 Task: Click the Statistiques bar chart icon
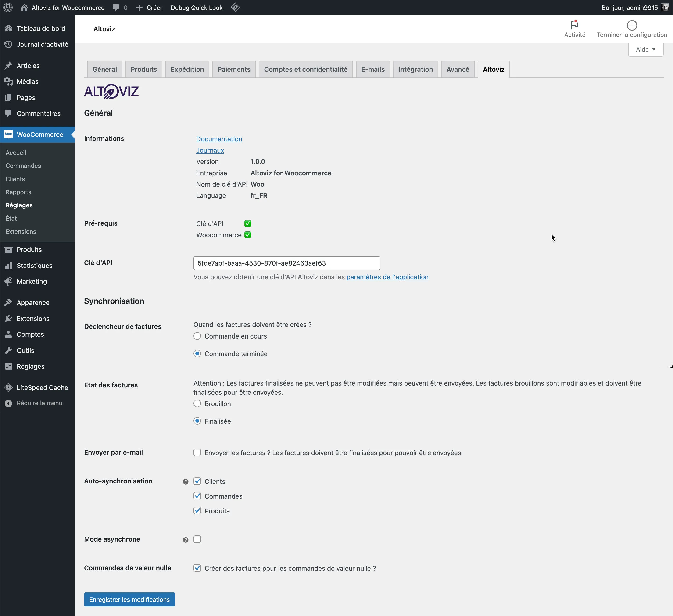coord(8,266)
